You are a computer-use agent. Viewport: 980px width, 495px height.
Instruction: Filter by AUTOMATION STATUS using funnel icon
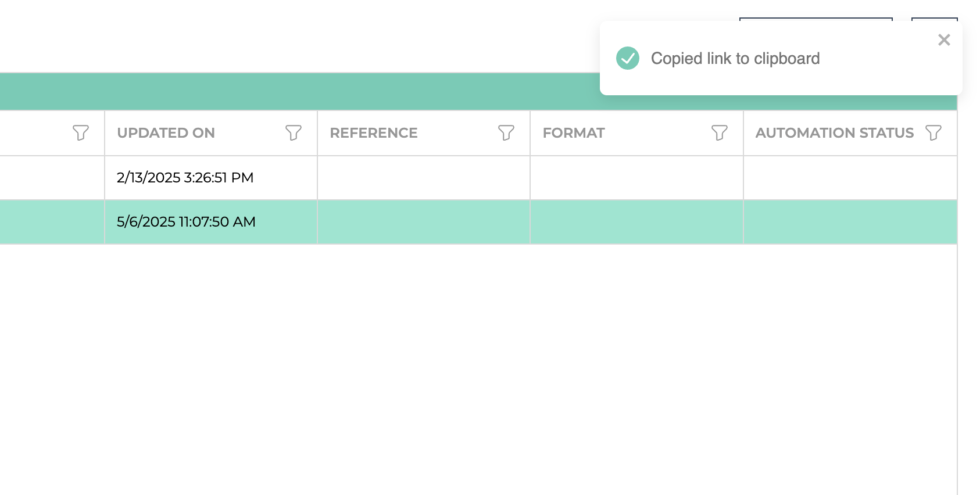click(x=933, y=133)
